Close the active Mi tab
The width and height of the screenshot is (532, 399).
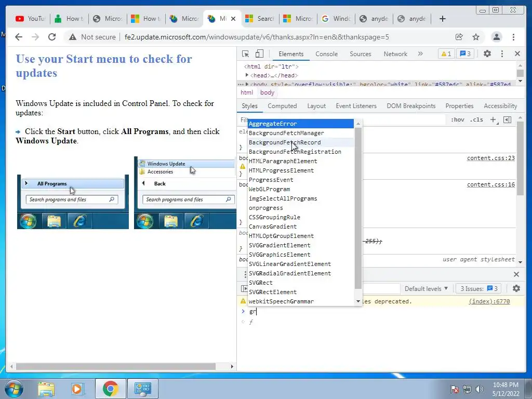233,19
